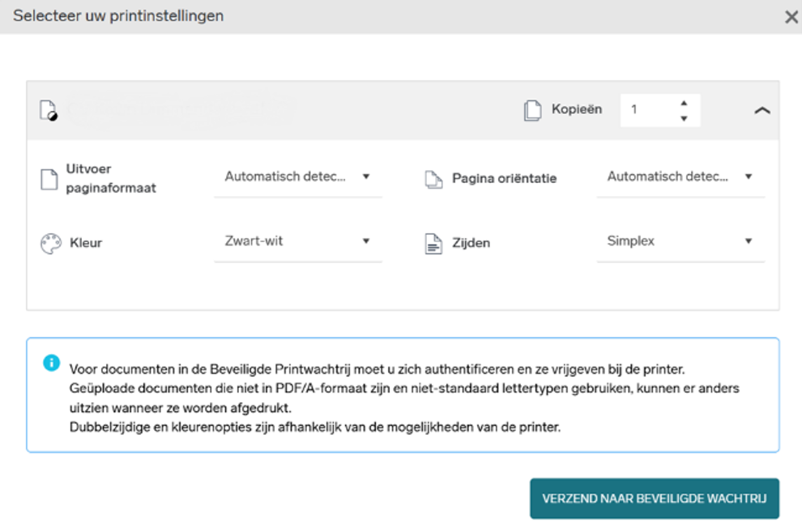Decrease copies with the down arrow

click(685, 117)
